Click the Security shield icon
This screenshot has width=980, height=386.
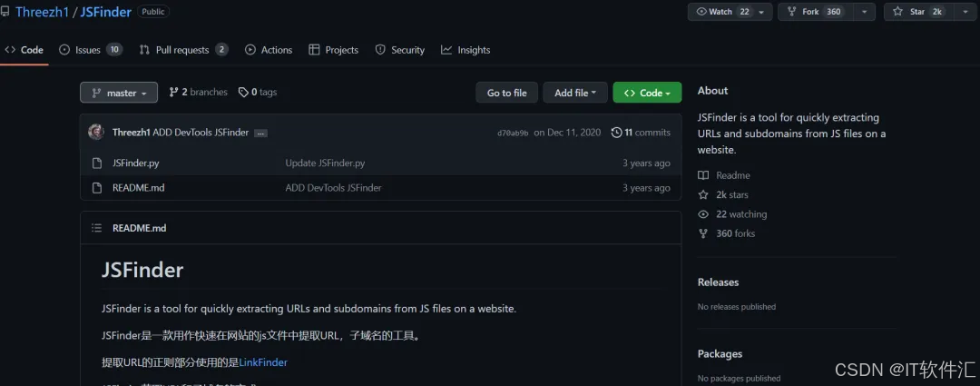[x=380, y=50]
